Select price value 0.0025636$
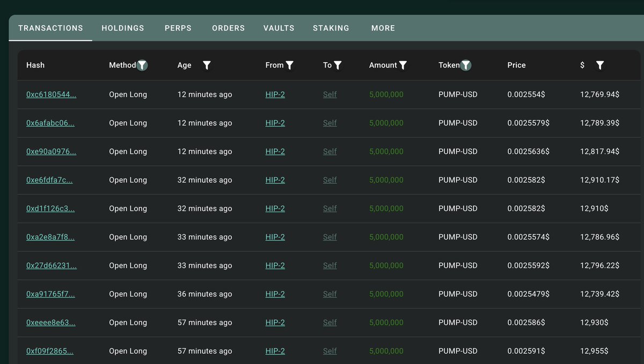The image size is (644, 364). [528, 151]
